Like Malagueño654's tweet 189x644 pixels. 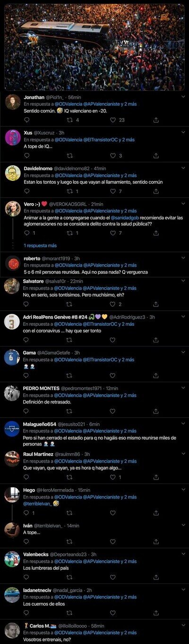tap(113, 447)
